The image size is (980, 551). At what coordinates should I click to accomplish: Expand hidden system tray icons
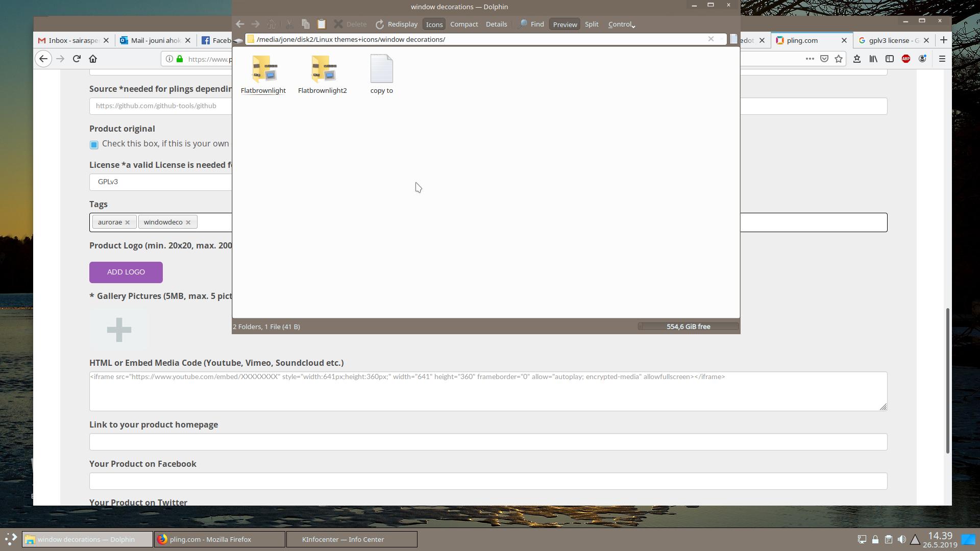[x=915, y=539]
